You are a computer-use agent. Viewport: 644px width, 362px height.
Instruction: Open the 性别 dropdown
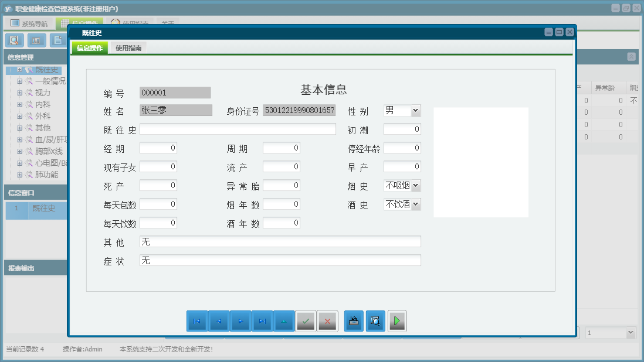point(415,111)
